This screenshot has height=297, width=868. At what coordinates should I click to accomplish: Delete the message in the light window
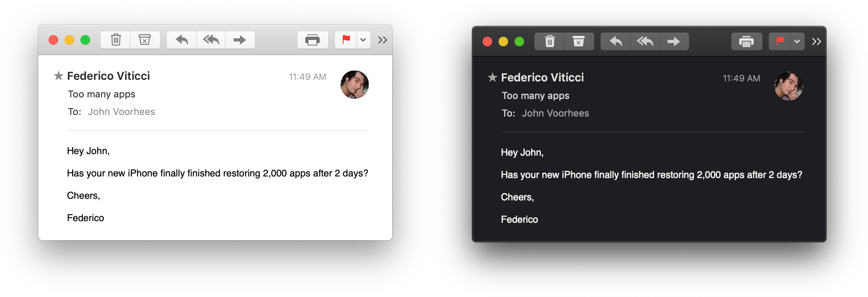tap(116, 40)
